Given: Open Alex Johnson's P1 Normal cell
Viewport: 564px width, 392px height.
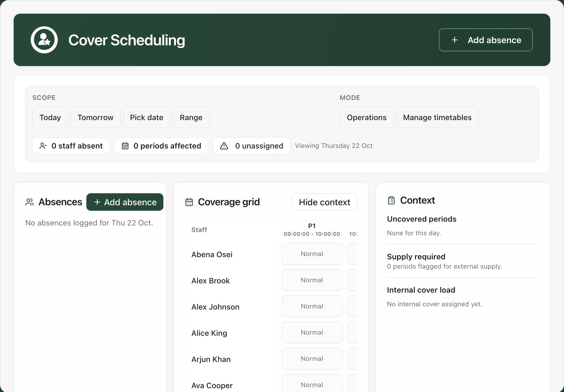Looking at the screenshot, I should [312, 306].
